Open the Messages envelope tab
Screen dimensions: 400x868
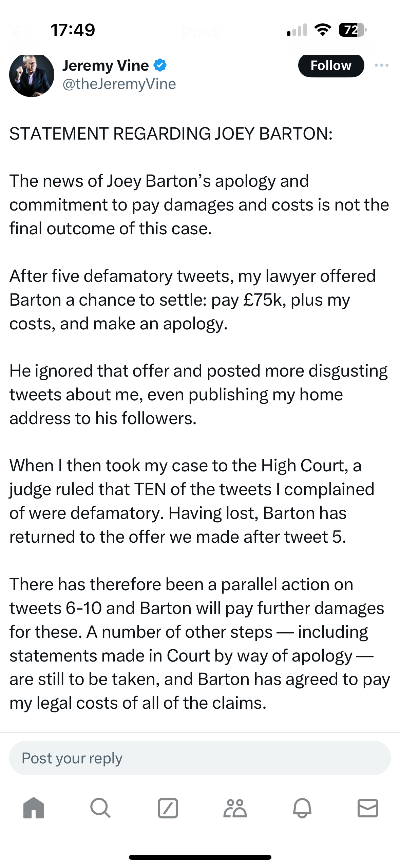click(368, 808)
